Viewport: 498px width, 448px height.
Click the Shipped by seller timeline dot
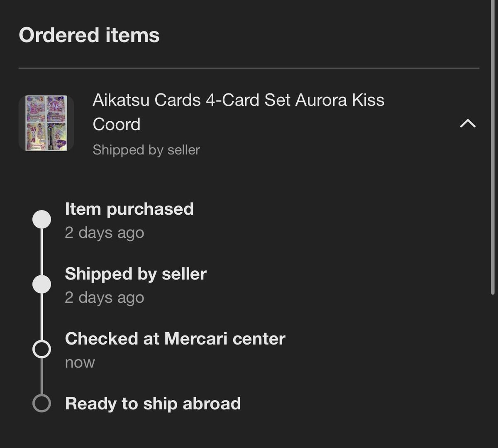(x=41, y=284)
